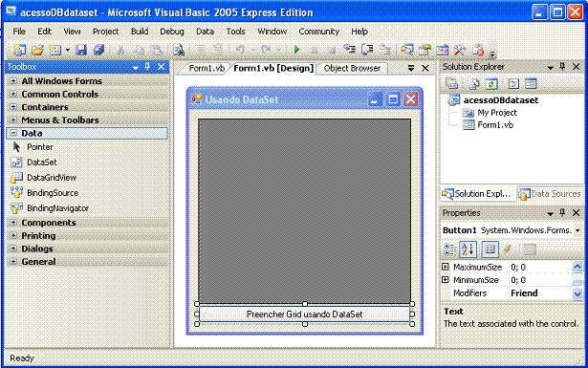The image size is (588, 368).
Task: Switch to the Object Browser tab
Action: click(x=352, y=68)
